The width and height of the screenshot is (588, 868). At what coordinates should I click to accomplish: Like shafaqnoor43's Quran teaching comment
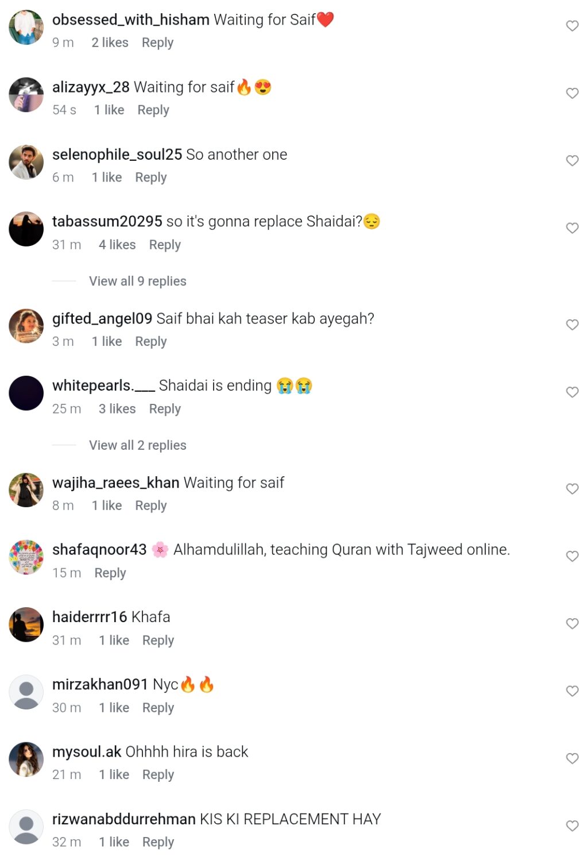point(572,556)
